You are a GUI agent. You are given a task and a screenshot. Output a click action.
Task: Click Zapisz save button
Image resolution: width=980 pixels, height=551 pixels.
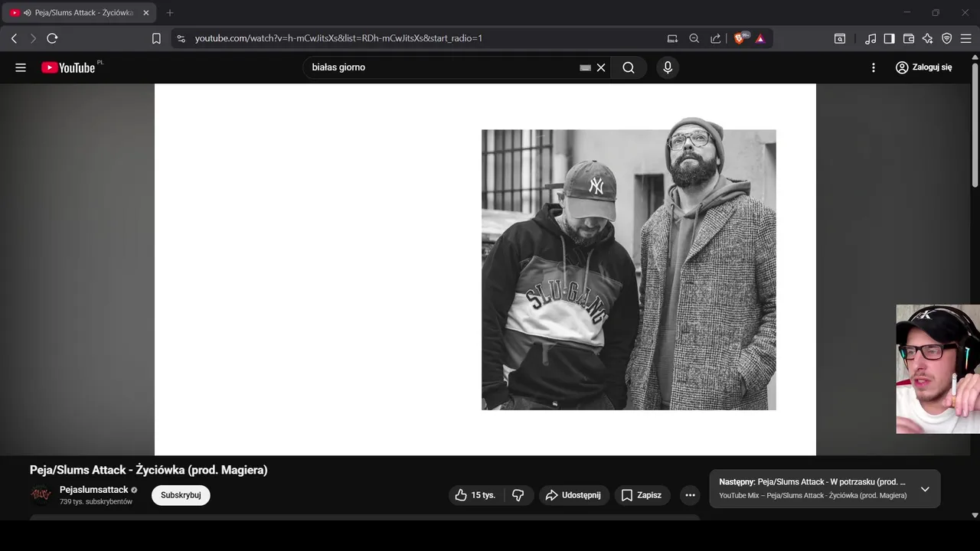[x=642, y=495]
